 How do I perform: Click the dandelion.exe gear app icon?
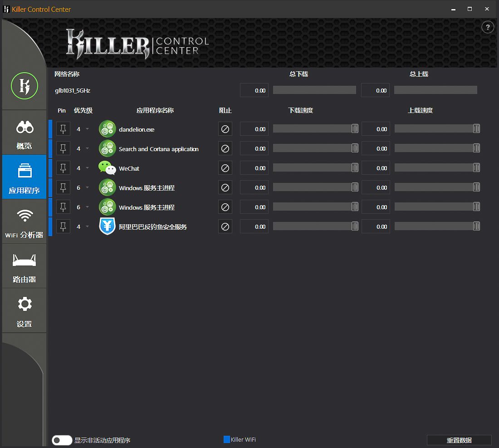pos(107,129)
